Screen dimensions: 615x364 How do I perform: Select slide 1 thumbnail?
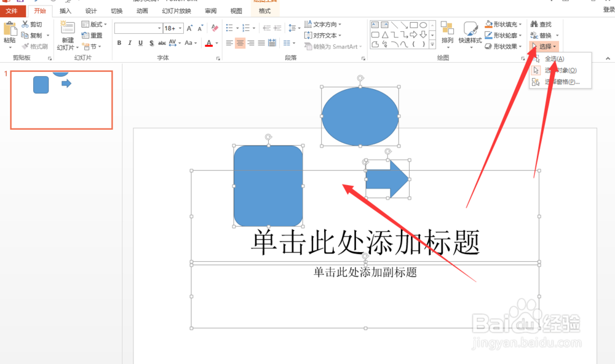coord(61,100)
